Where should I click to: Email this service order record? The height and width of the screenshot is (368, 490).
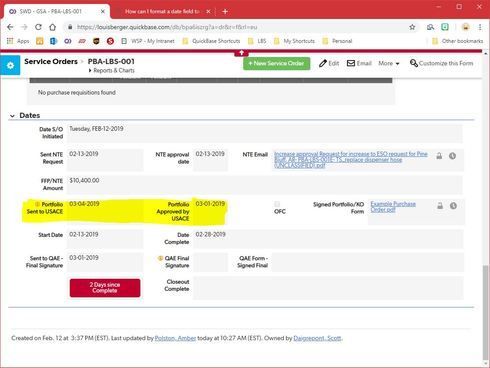click(x=359, y=63)
